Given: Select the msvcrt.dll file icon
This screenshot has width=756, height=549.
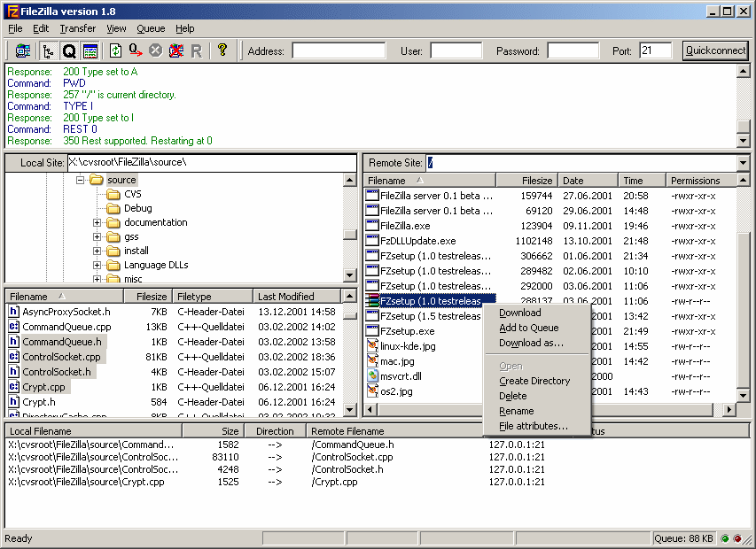Looking at the screenshot, I should (x=373, y=376).
